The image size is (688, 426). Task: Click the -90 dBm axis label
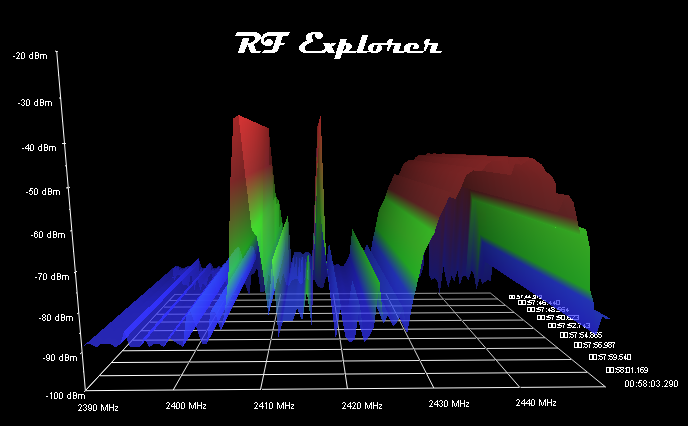click(60, 358)
